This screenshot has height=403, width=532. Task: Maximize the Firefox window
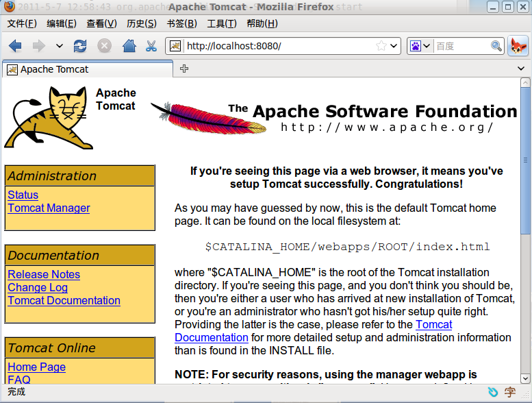coord(508,7)
